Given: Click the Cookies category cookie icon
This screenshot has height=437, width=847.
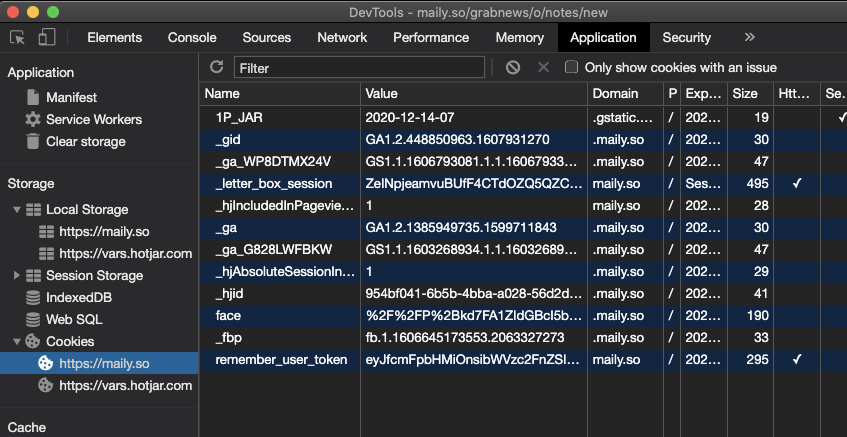Looking at the screenshot, I should point(33,341).
